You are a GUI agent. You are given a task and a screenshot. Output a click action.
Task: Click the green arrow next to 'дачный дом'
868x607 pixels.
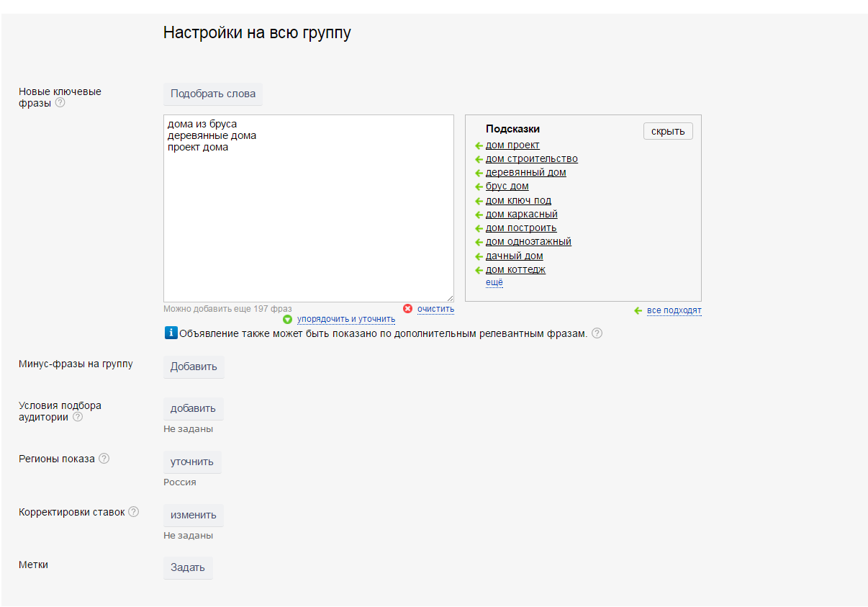[x=479, y=256]
